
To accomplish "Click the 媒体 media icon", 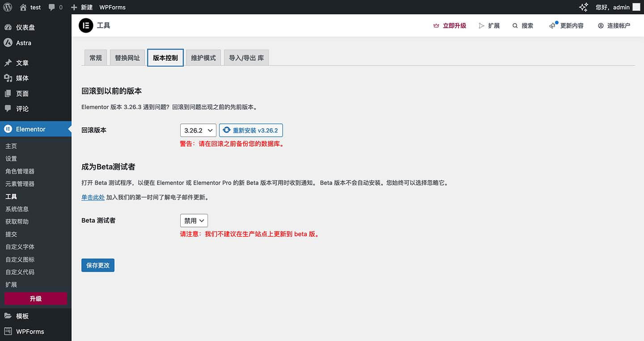I will point(8,78).
